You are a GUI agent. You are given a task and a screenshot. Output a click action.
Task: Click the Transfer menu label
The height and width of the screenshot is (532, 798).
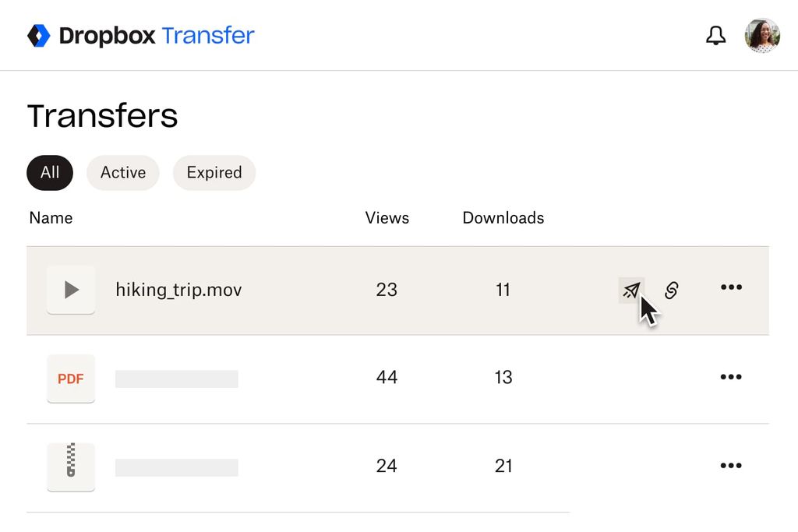pyautogui.click(x=207, y=35)
